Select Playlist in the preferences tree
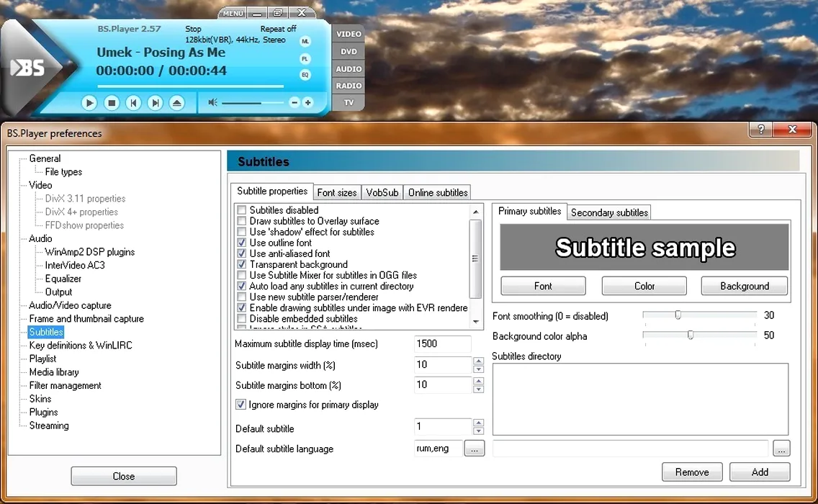 pyautogui.click(x=42, y=359)
